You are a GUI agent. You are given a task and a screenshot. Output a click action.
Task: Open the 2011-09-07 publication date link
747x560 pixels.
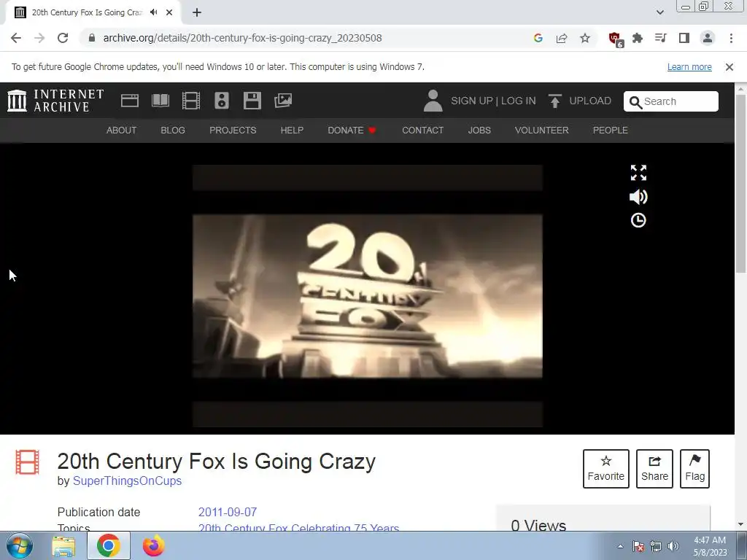(228, 513)
